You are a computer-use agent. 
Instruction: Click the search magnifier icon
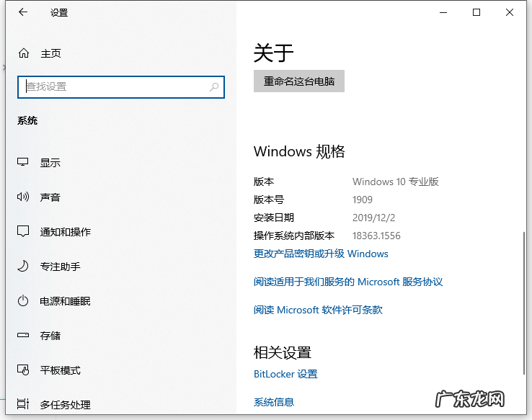(x=214, y=87)
